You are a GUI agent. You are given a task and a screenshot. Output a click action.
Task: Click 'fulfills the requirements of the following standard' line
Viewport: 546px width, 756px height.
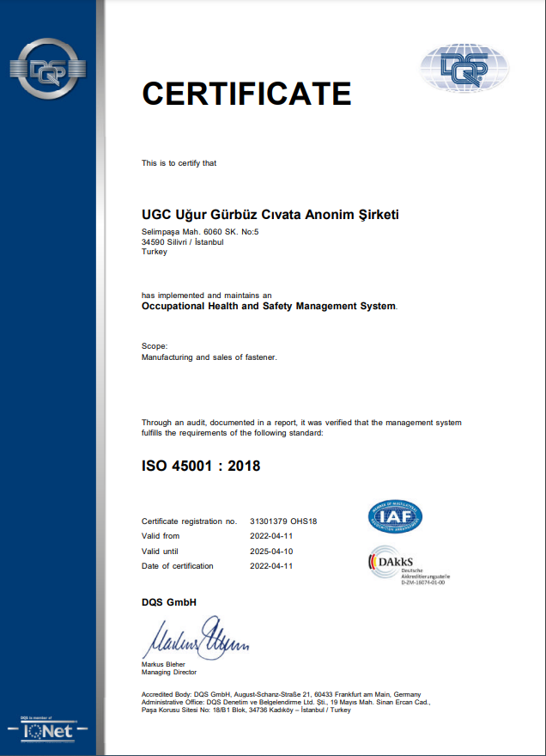coord(233,433)
